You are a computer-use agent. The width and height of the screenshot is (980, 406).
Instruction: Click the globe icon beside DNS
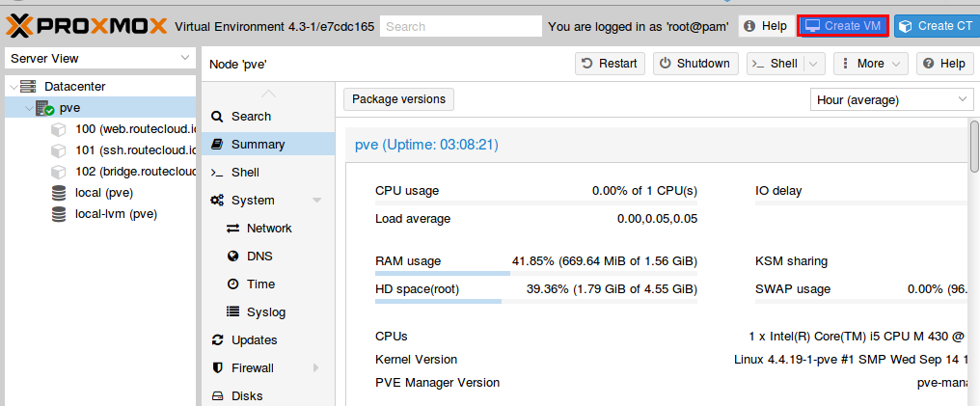point(232,257)
